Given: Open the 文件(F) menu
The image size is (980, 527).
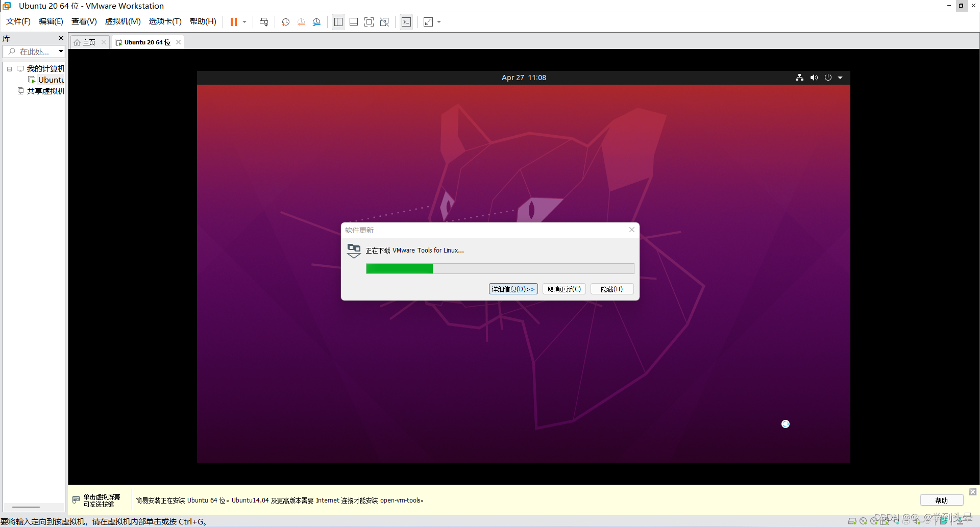Looking at the screenshot, I should (18, 21).
